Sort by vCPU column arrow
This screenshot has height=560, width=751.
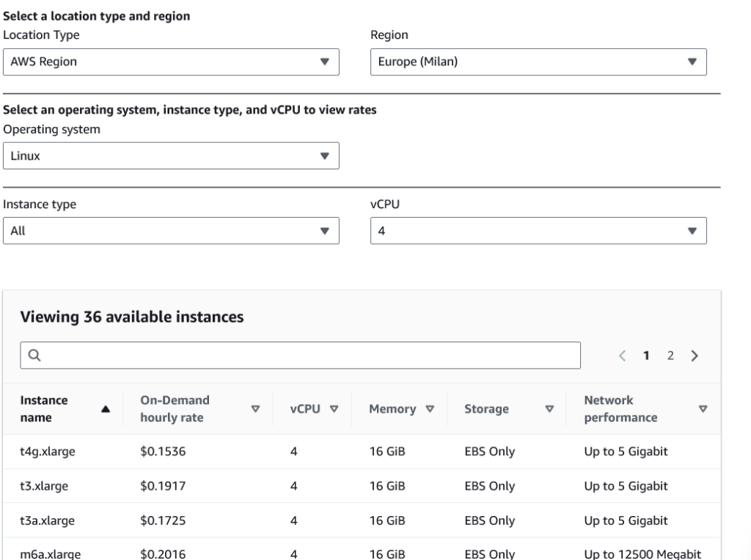click(x=334, y=409)
